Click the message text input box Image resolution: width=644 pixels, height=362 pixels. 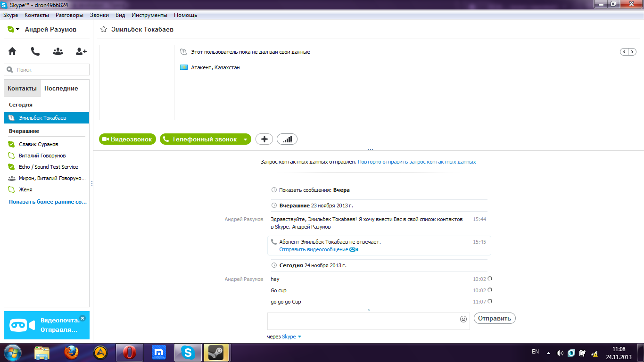363,321
